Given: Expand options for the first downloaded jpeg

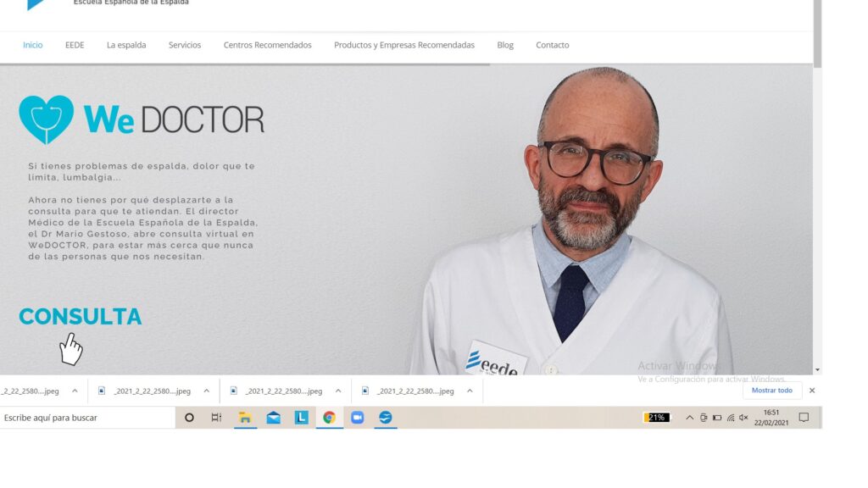Looking at the screenshot, I should pos(75,391).
